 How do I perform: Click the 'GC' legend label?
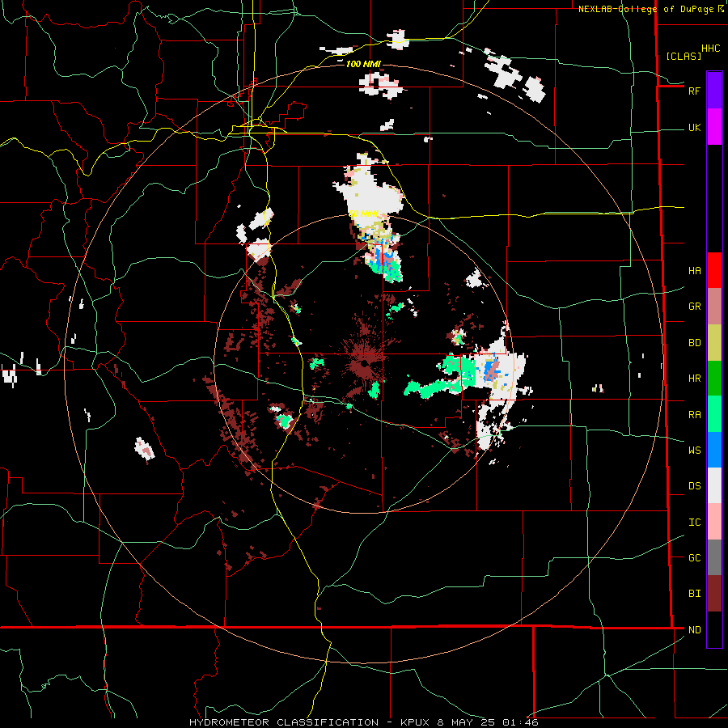click(x=694, y=558)
